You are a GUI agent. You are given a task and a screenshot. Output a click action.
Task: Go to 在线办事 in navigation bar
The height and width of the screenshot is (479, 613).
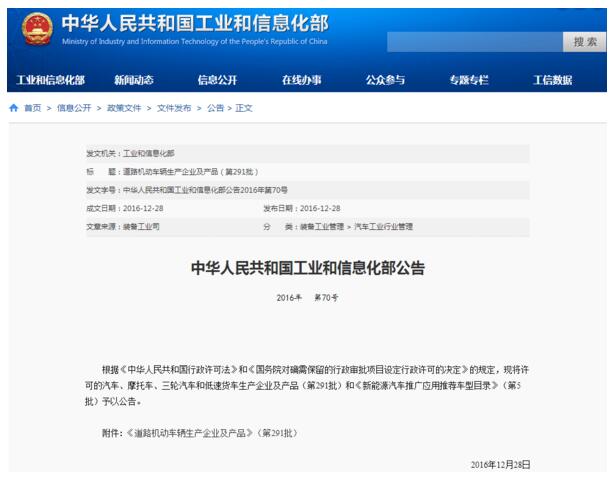tap(301, 80)
